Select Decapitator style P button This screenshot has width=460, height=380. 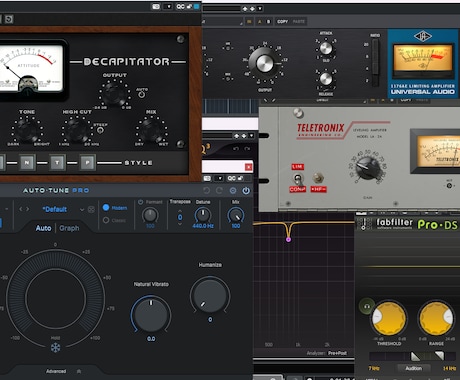(x=87, y=163)
